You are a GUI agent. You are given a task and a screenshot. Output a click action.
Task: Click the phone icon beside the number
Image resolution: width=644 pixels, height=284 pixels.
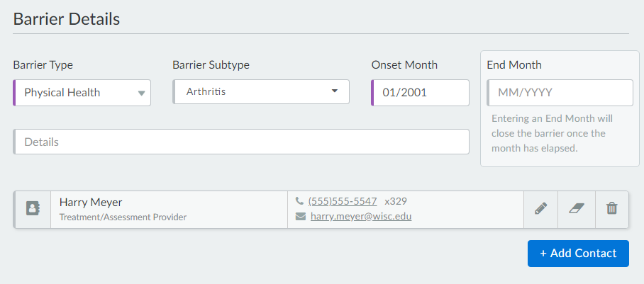[299, 201]
